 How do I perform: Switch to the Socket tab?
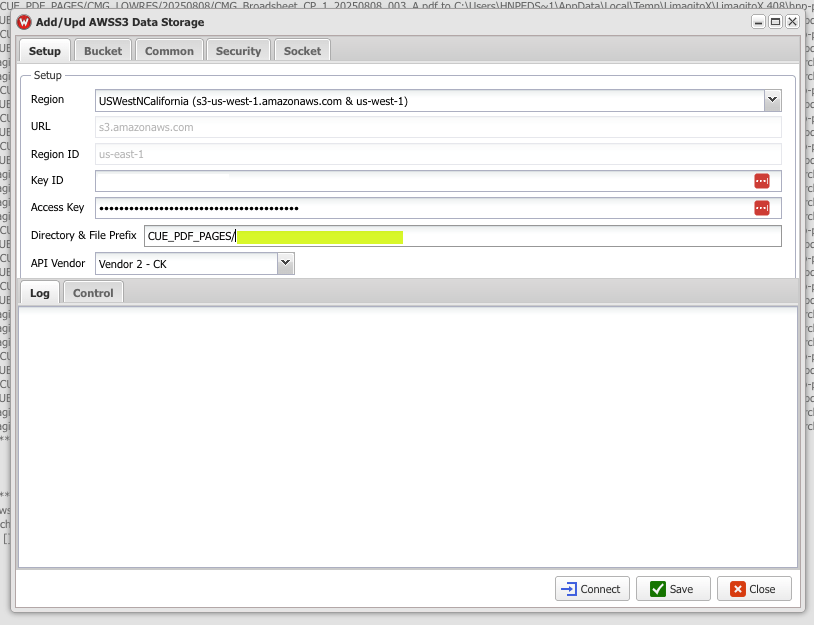[x=302, y=51]
